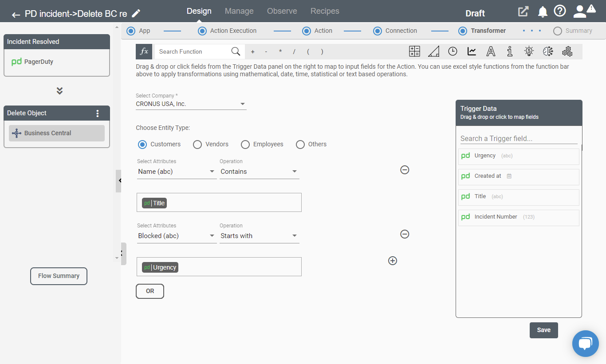
Task: Open Flow Summary
Action: [x=59, y=276]
